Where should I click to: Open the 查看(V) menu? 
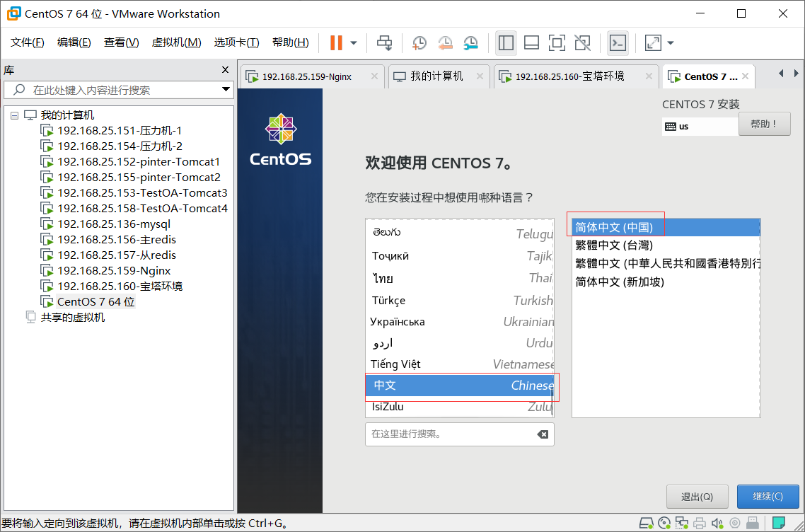121,42
